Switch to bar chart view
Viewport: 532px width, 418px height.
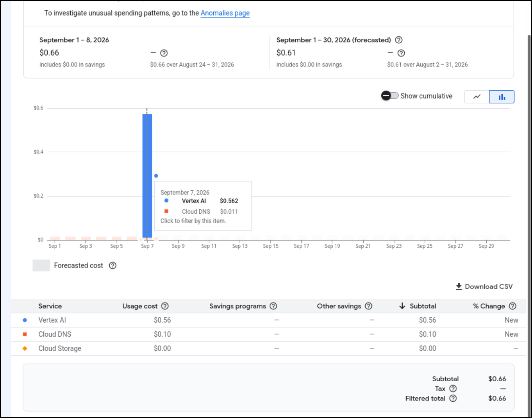502,96
